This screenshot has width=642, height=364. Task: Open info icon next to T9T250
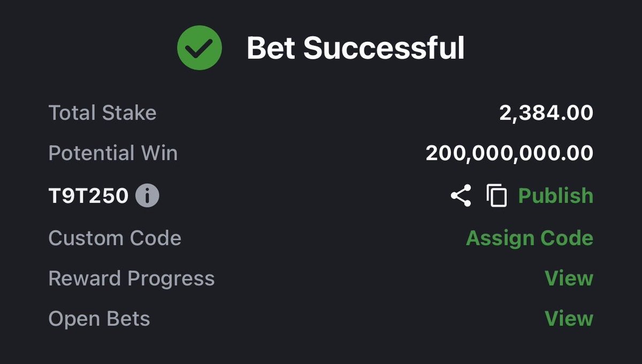pos(147,196)
